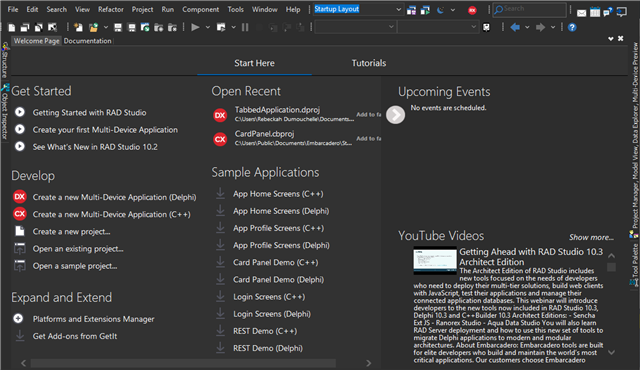The width and height of the screenshot is (640, 370).
Task: Open recent TabbedApplication.dproj project
Action: (x=277, y=110)
